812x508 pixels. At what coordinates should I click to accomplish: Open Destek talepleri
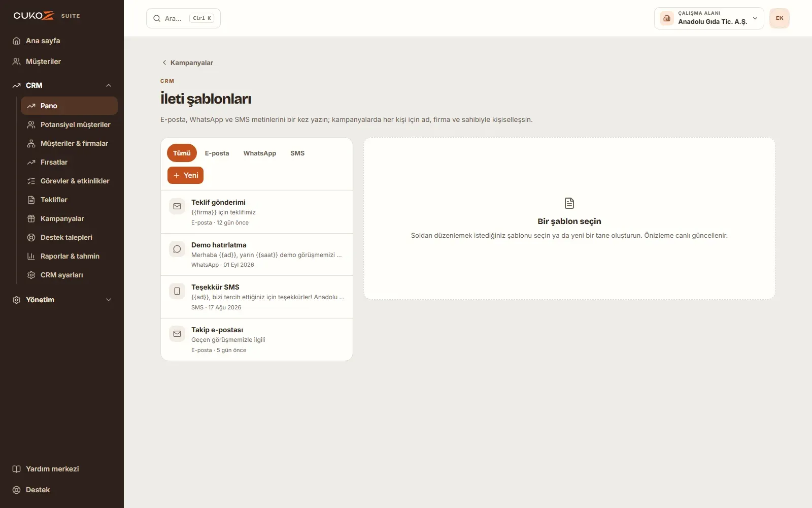click(69, 237)
